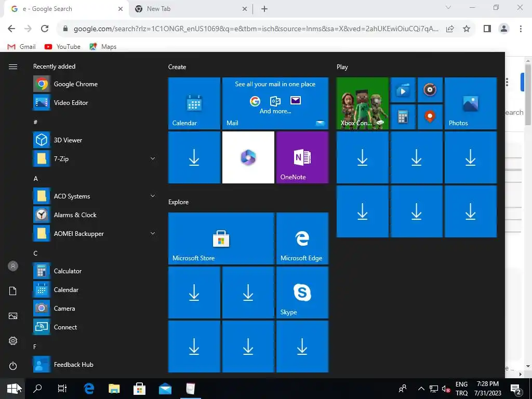Open the Photos tile
This screenshot has height=399, width=532.
click(471, 103)
